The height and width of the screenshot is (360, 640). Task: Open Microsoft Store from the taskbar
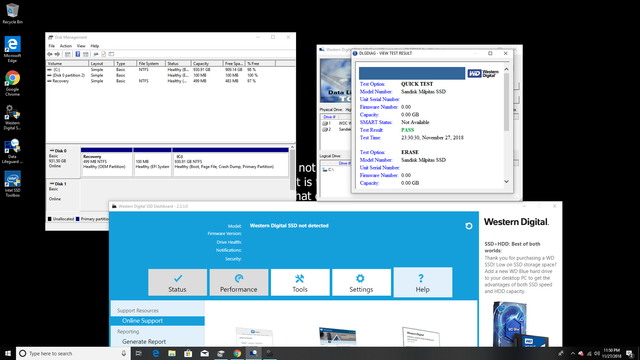(188, 353)
